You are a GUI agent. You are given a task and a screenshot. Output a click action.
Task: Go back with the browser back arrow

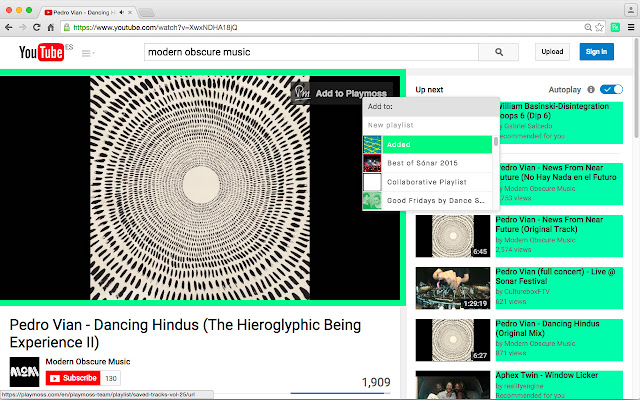(9, 27)
